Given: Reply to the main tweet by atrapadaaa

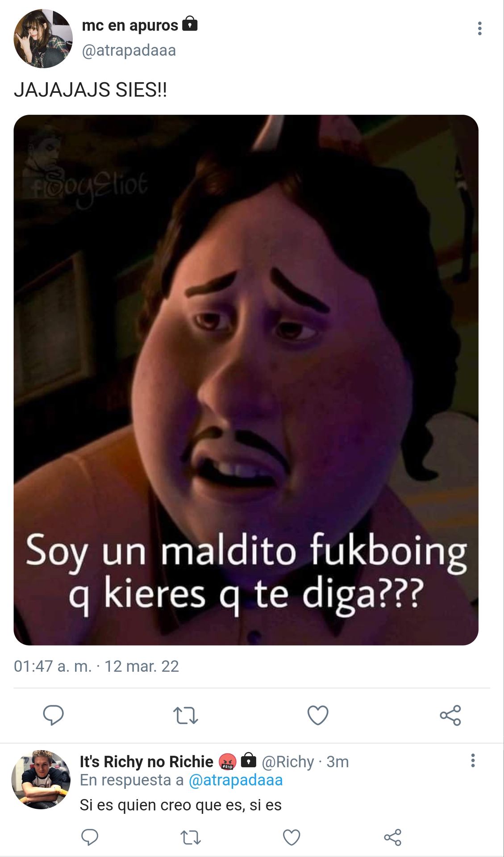Looking at the screenshot, I should pyautogui.click(x=53, y=715).
